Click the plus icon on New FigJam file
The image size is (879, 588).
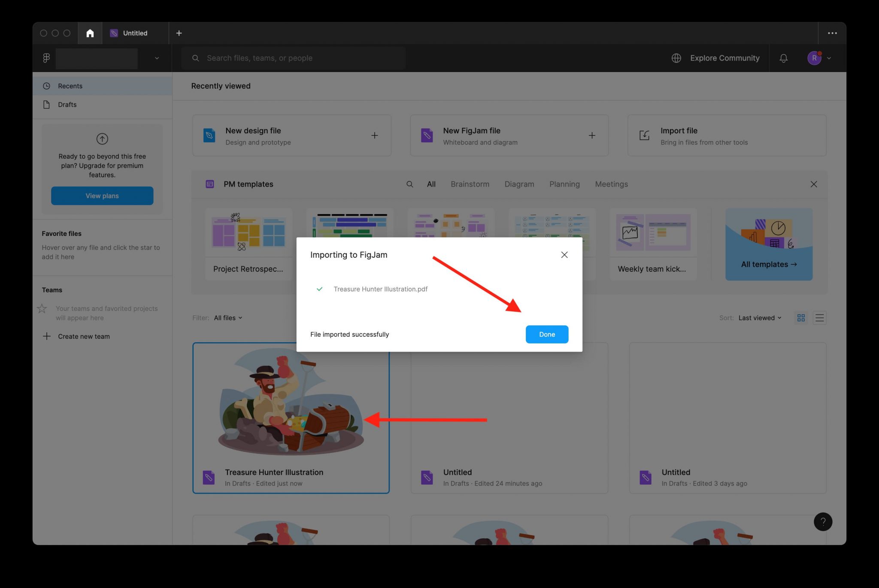tap(592, 135)
